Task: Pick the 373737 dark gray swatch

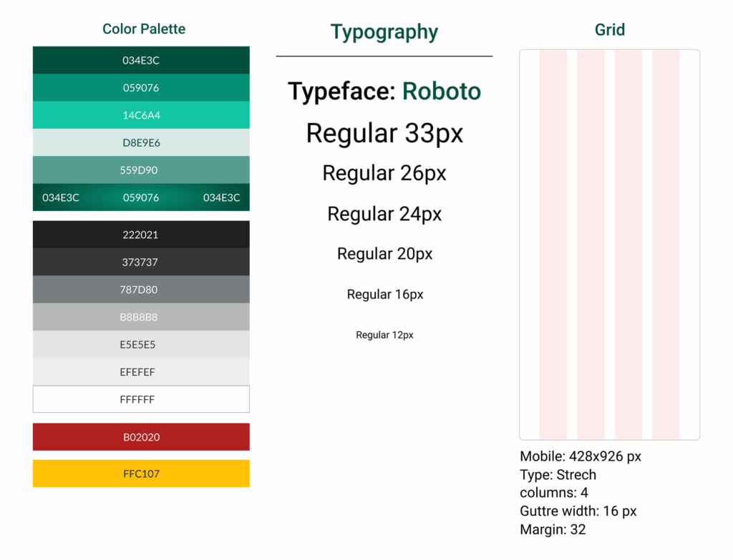Action: 141,262
